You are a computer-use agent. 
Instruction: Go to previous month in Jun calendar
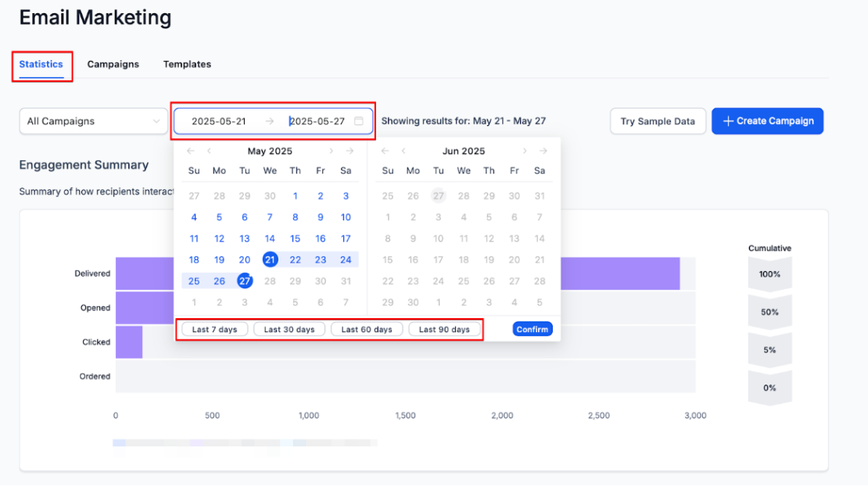404,152
